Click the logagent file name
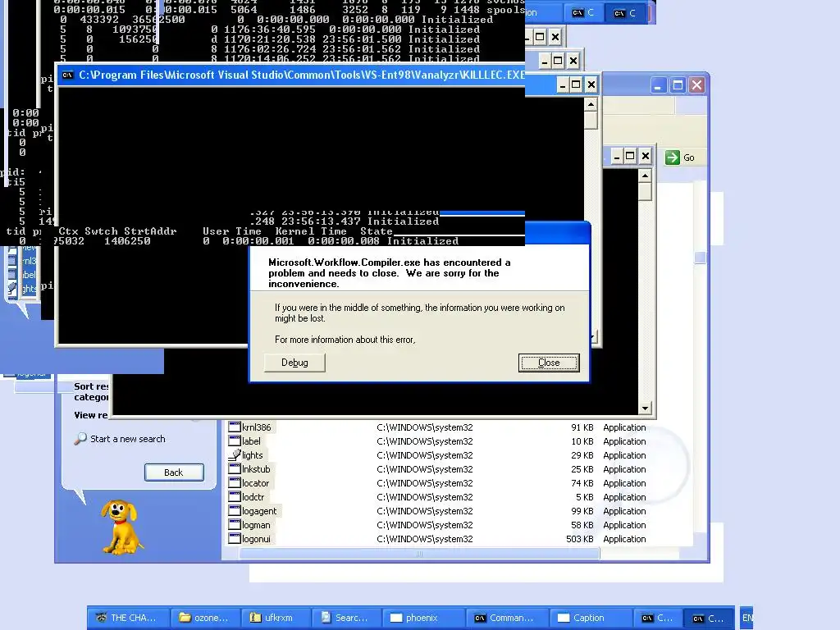 (x=259, y=511)
